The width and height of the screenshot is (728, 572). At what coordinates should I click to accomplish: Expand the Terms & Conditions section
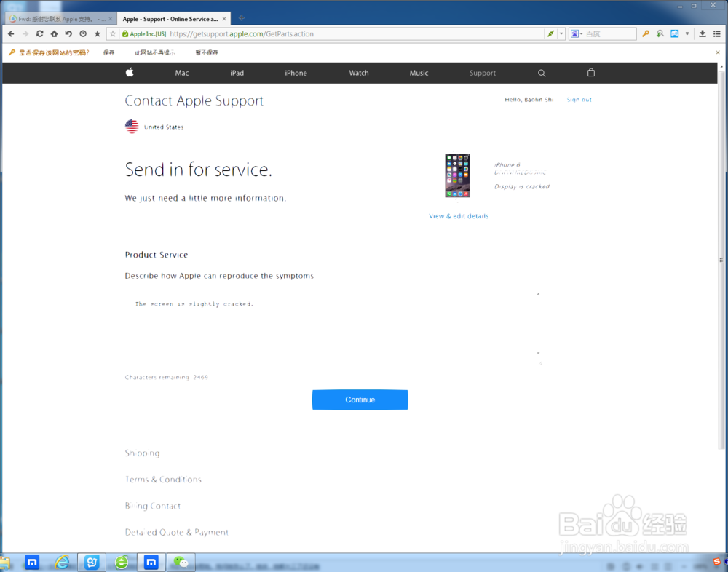pos(163,479)
